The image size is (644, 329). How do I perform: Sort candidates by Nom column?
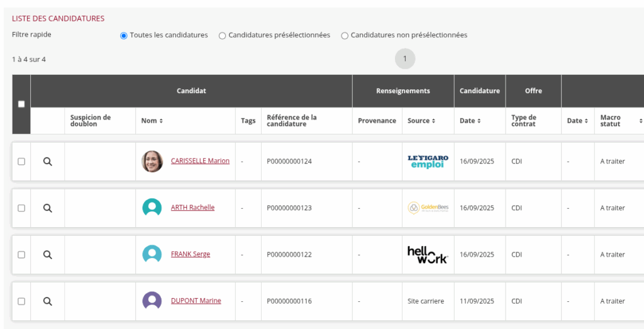(x=152, y=121)
